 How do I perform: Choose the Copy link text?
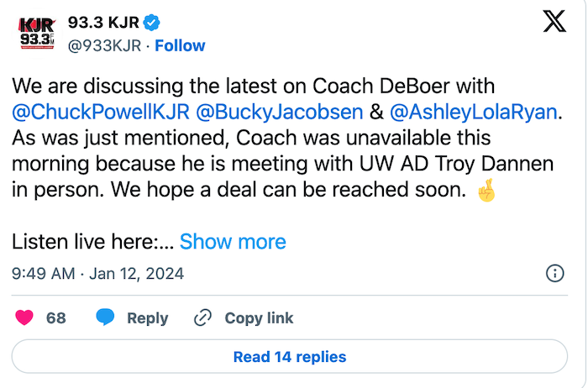pos(259,318)
